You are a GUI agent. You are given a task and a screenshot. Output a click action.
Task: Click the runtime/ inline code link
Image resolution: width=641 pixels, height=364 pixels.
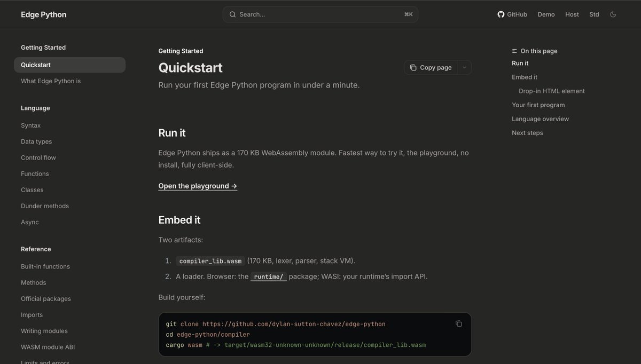[269, 276]
